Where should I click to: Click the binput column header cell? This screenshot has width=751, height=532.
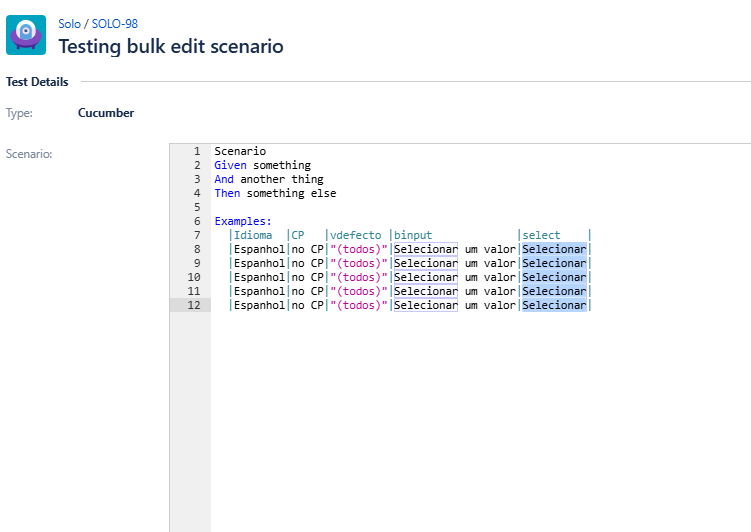pyautogui.click(x=413, y=235)
